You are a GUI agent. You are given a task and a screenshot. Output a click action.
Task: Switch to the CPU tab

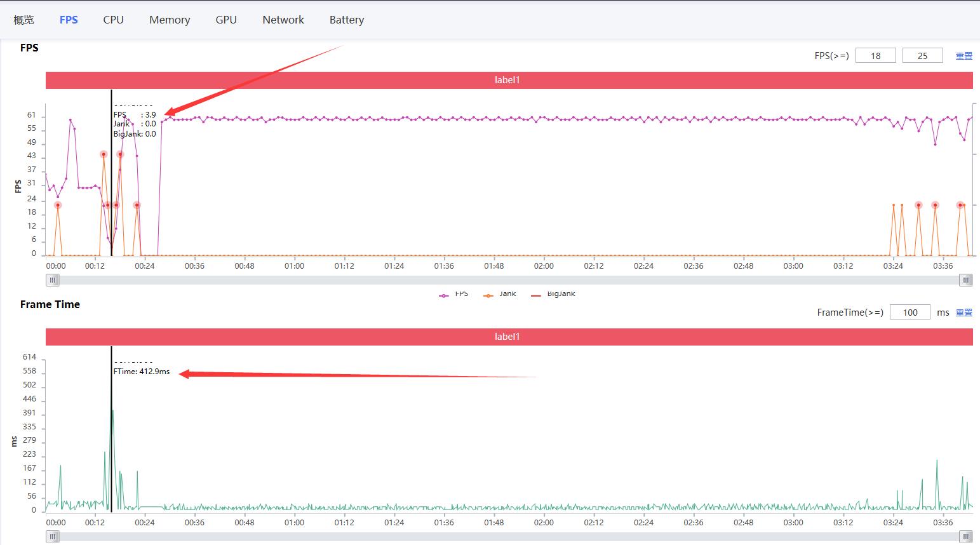113,20
